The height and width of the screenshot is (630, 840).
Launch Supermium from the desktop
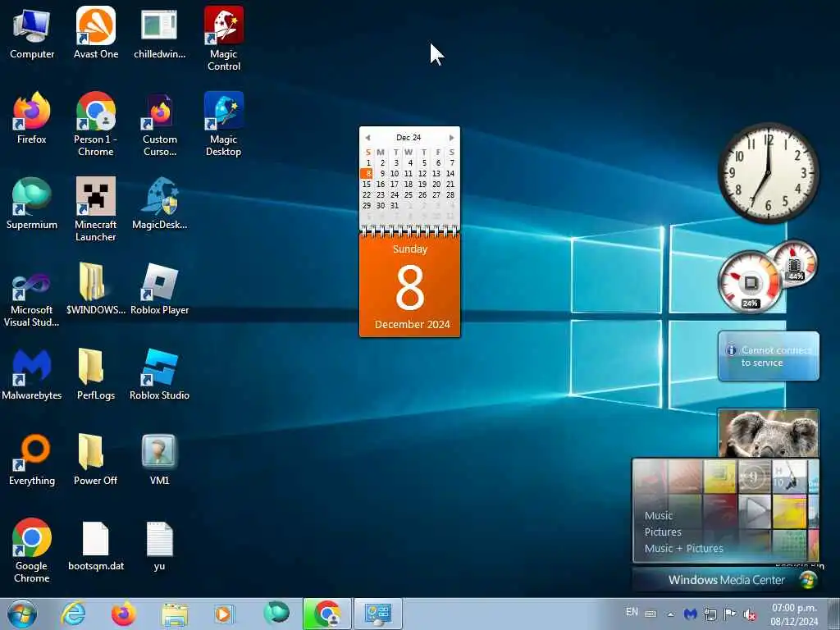click(x=32, y=203)
